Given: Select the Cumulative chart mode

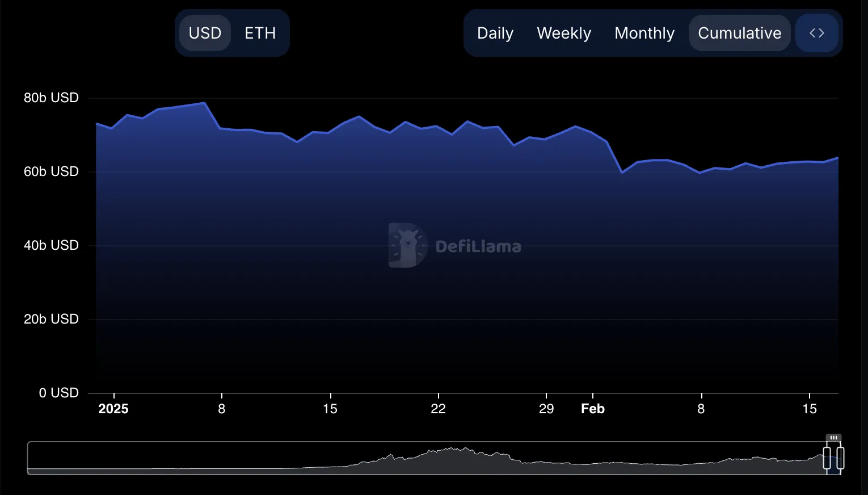Looking at the screenshot, I should pyautogui.click(x=739, y=33).
